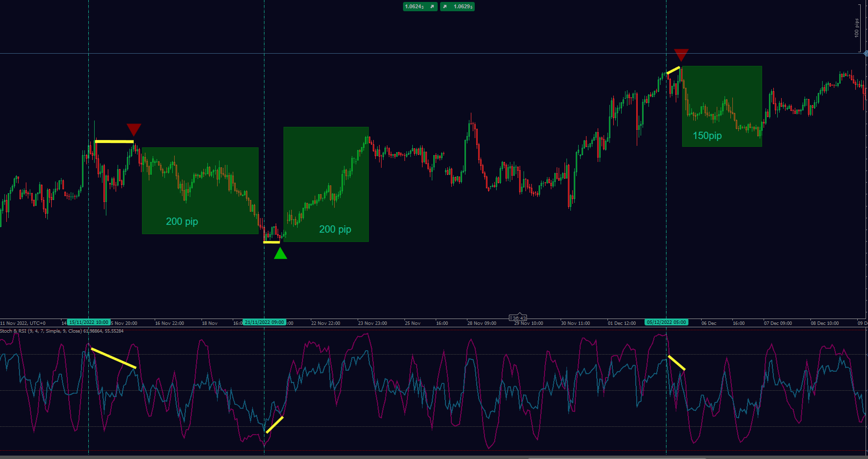This screenshot has height=459, width=868.
Task: Select the 05/12/2022 05:00 time marker
Action: point(666,322)
